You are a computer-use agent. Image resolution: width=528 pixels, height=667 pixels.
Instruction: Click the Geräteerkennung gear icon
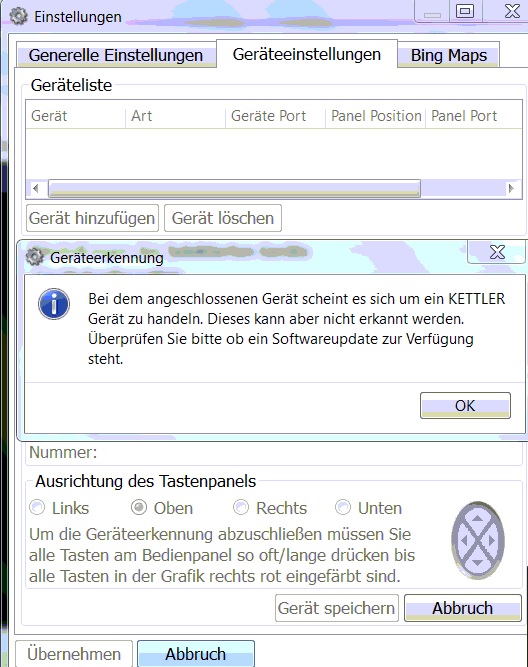(x=34, y=257)
